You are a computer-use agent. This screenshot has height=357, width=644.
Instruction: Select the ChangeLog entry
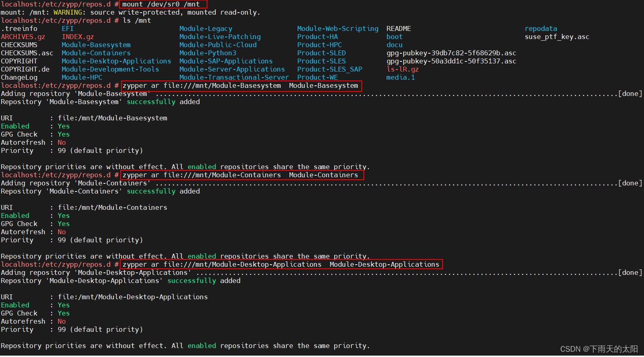[x=19, y=77]
